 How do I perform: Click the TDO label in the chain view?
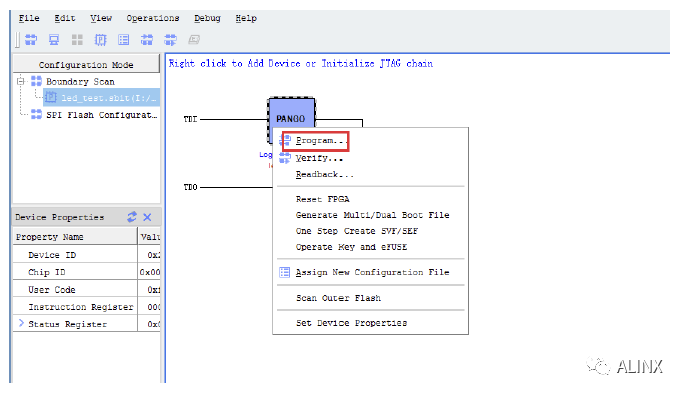190,187
